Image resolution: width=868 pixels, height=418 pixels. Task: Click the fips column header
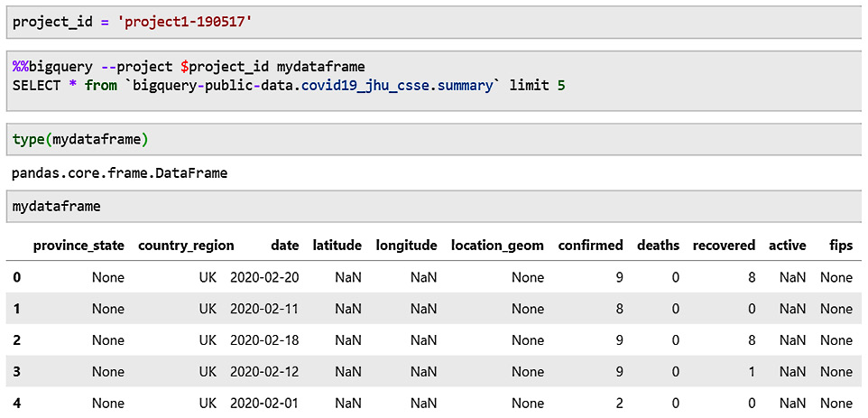(x=842, y=246)
